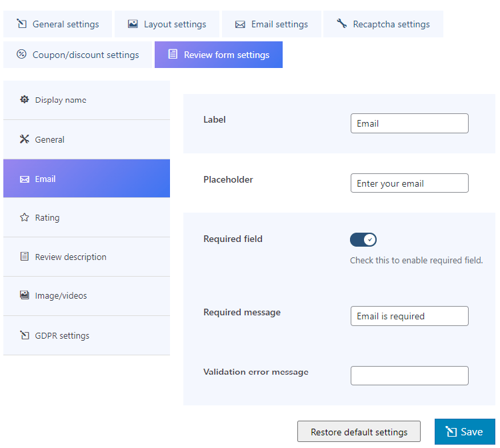This screenshot has width=500, height=448.
Task: Click the Layout settings picture icon
Action: coord(133,24)
